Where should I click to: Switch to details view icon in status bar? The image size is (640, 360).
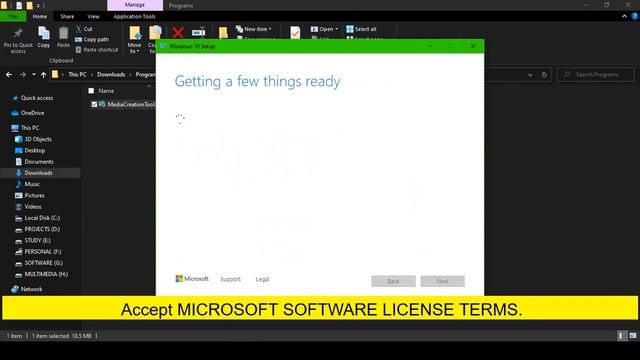(621, 336)
